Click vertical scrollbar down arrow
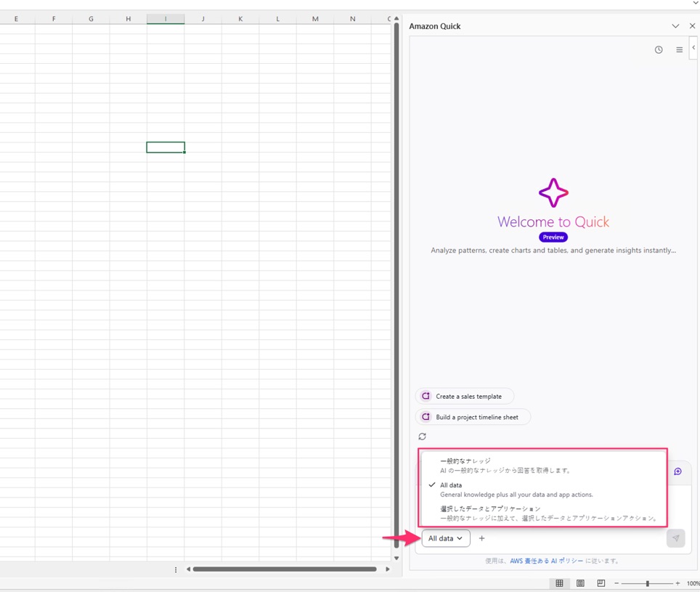This screenshot has height=592, width=700. pyautogui.click(x=396, y=558)
